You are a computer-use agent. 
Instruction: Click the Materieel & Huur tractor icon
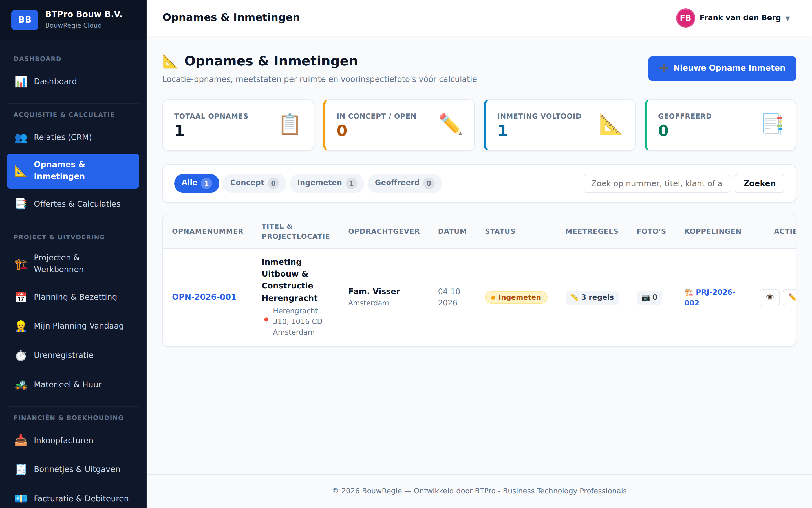[21, 385]
